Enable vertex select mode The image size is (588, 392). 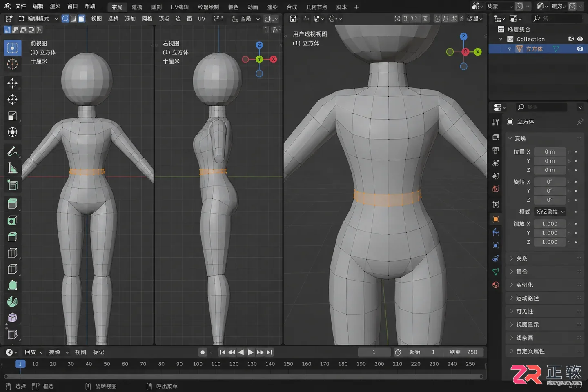click(x=65, y=18)
